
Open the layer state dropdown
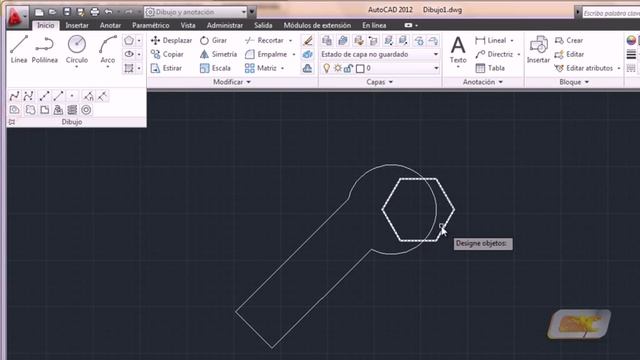(x=379, y=54)
